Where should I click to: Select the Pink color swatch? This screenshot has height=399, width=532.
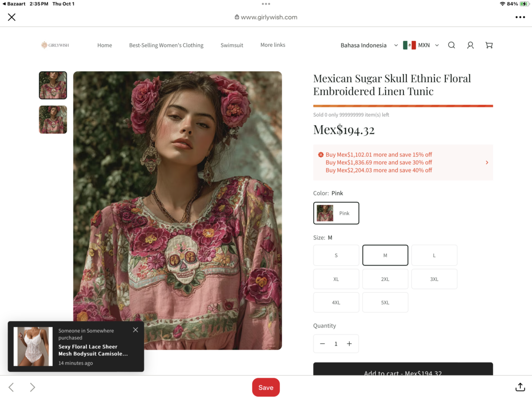click(x=336, y=213)
